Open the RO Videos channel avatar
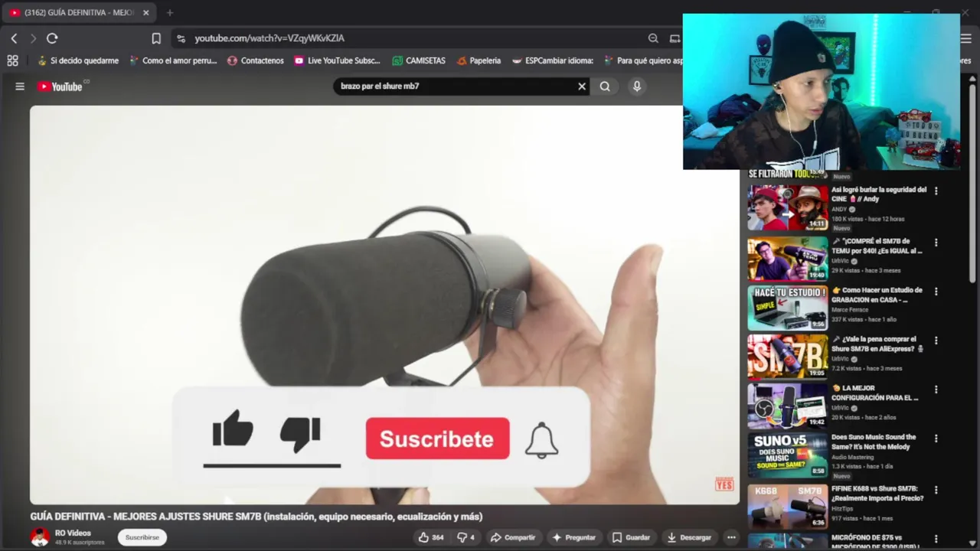Image resolution: width=980 pixels, height=551 pixels. click(x=40, y=537)
